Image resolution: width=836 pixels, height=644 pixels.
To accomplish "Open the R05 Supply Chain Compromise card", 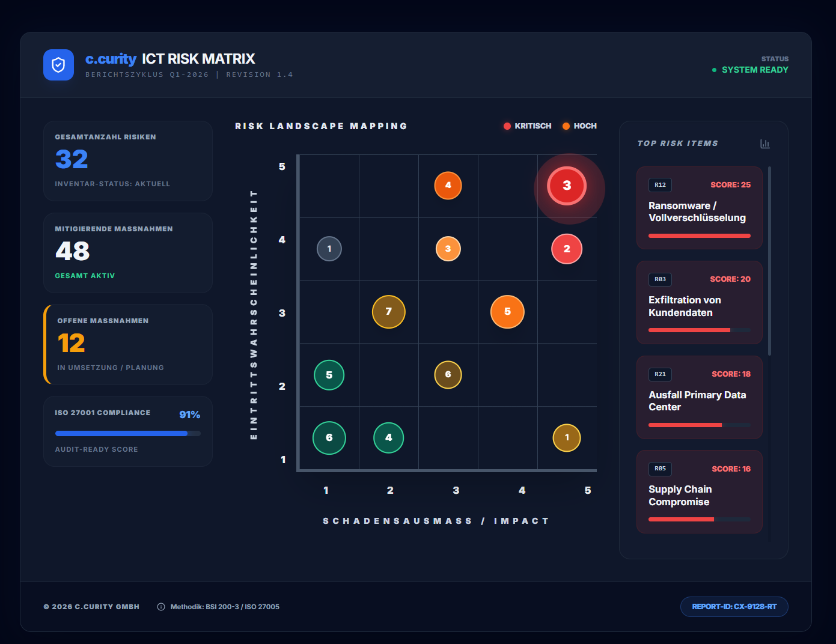I will (x=700, y=492).
